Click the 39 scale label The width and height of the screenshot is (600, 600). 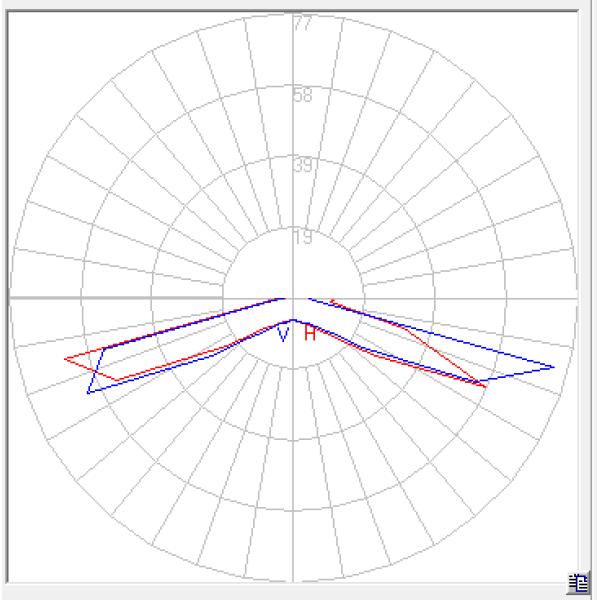303,166
